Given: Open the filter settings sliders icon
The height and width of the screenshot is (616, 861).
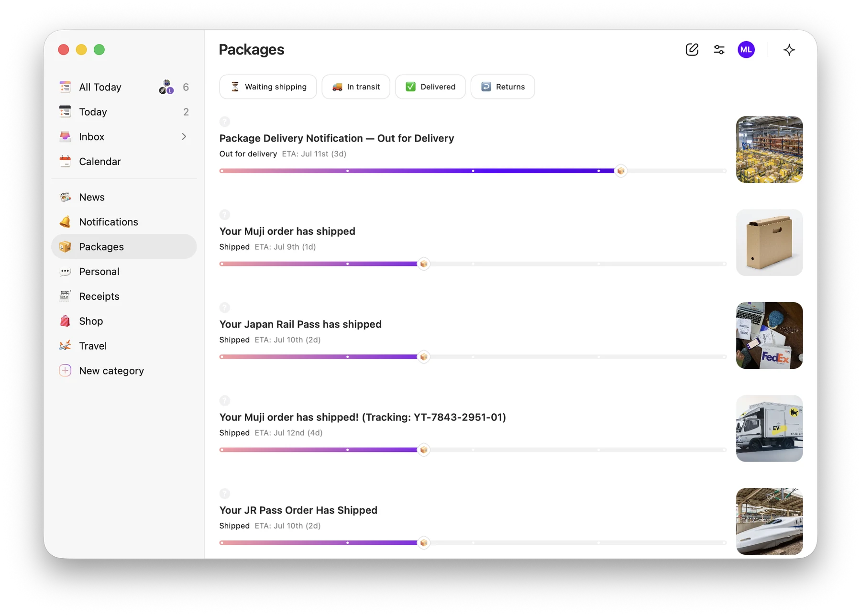Looking at the screenshot, I should (x=719, y=50).
